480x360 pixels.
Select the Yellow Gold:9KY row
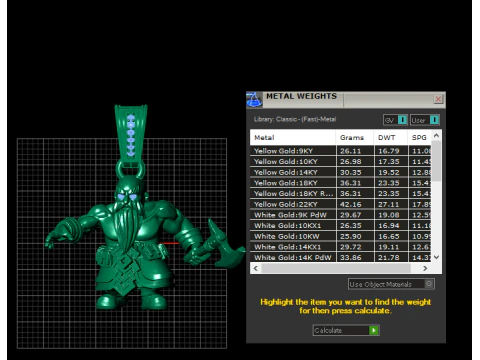click(x=340, y=151)
